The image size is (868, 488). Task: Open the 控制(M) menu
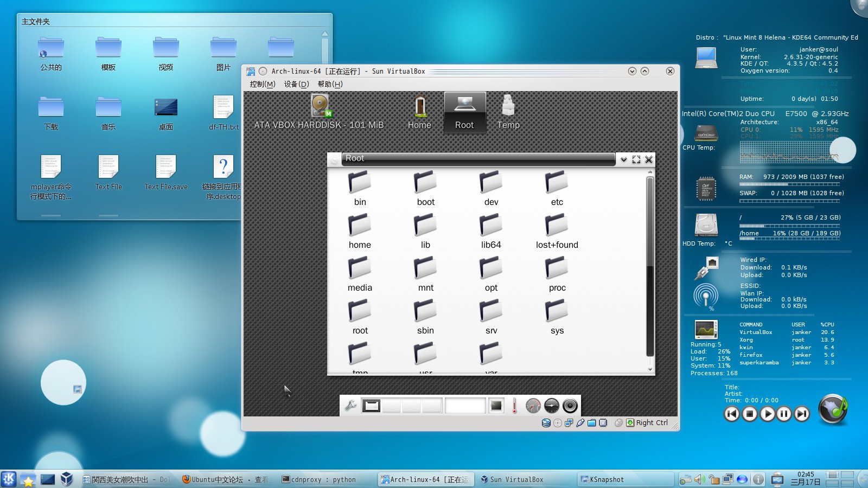click(263, 84)
